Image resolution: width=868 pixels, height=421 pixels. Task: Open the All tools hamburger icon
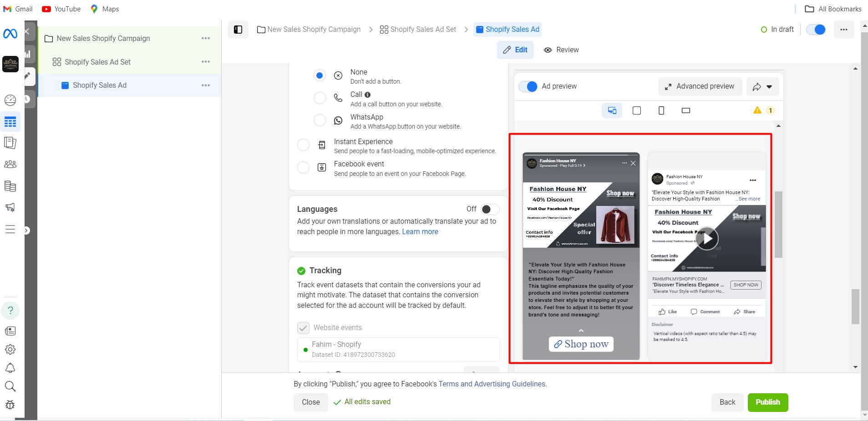pyautogui.click(x=10, y=229)
